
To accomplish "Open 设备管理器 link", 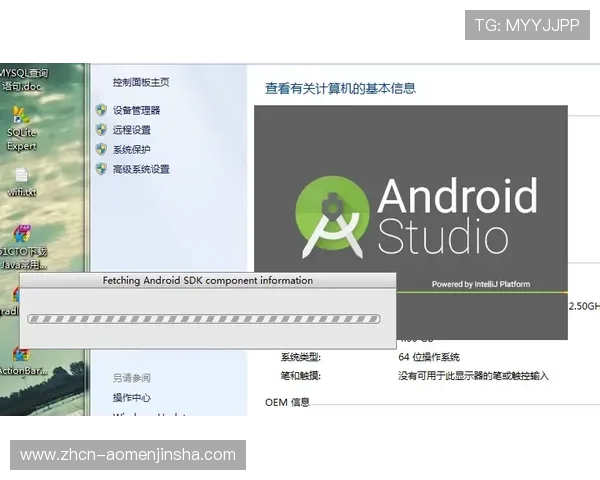I will pyautogui.click(x=136, y=111).
